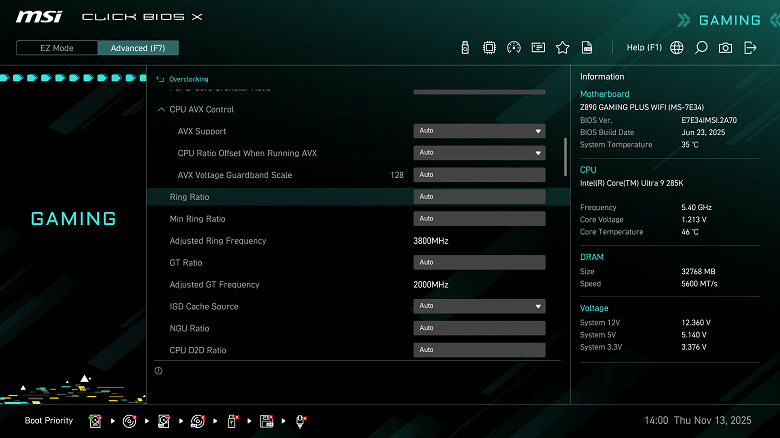Open CPU Ratio Offset When Running AVX dropdown

tap(479, 153)
